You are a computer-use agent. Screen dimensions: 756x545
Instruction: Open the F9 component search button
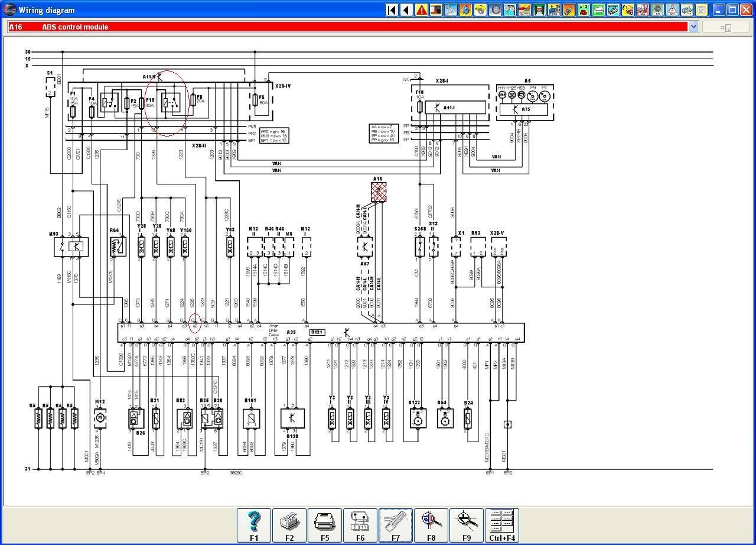pyautogui.click(x=467, y=525)
